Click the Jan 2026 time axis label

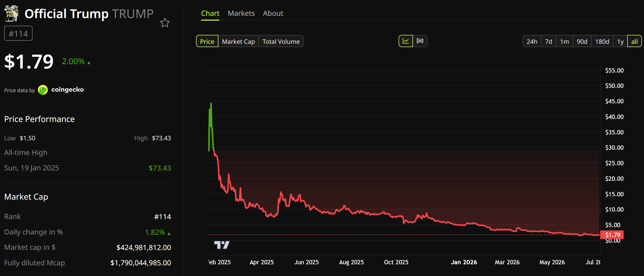tap(464, 262)
